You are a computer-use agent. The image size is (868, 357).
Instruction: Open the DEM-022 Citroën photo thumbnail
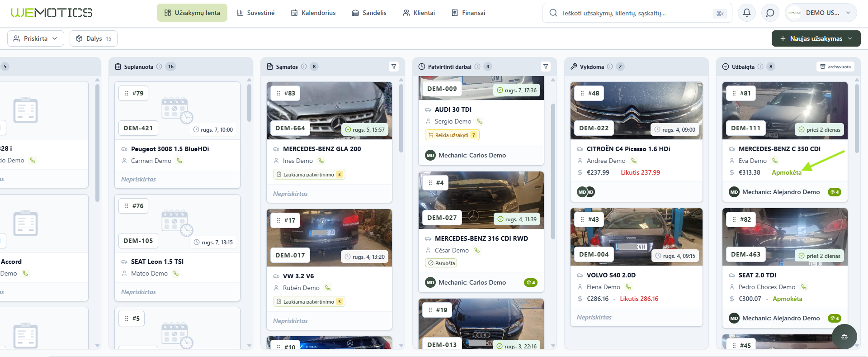(x=637, y=110)
